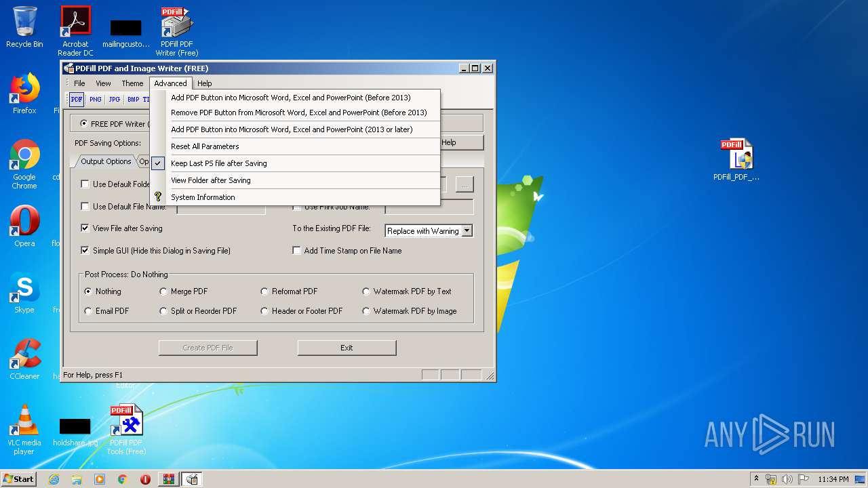This screenshot has height=488, width=868.
Task: Close the Advanced menu
Action: (170, 83)
